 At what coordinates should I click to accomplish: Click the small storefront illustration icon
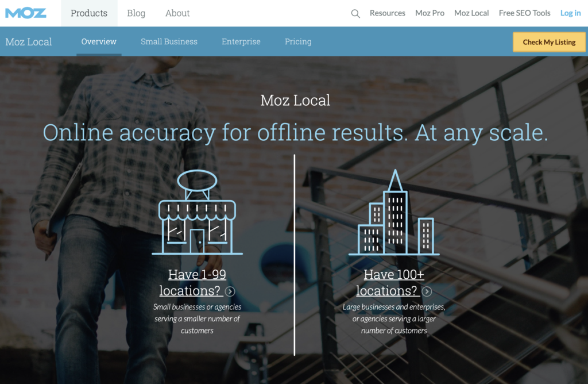[x=198, y=212]
